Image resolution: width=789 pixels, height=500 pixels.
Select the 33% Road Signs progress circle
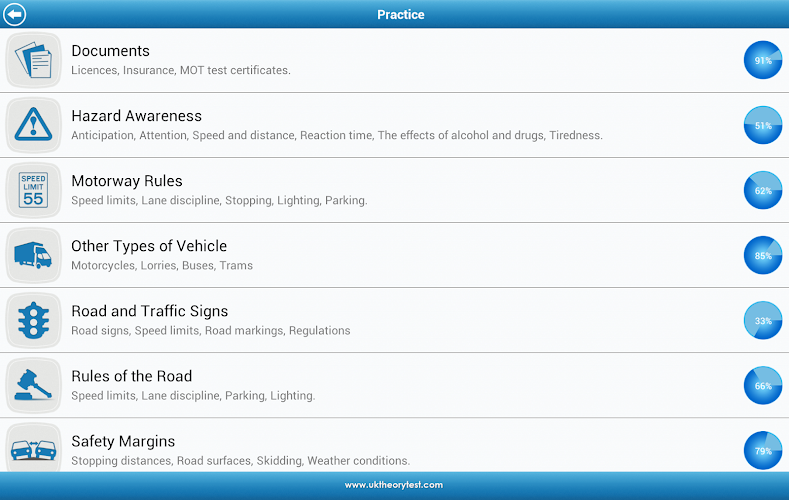click(x=763, y=320)
